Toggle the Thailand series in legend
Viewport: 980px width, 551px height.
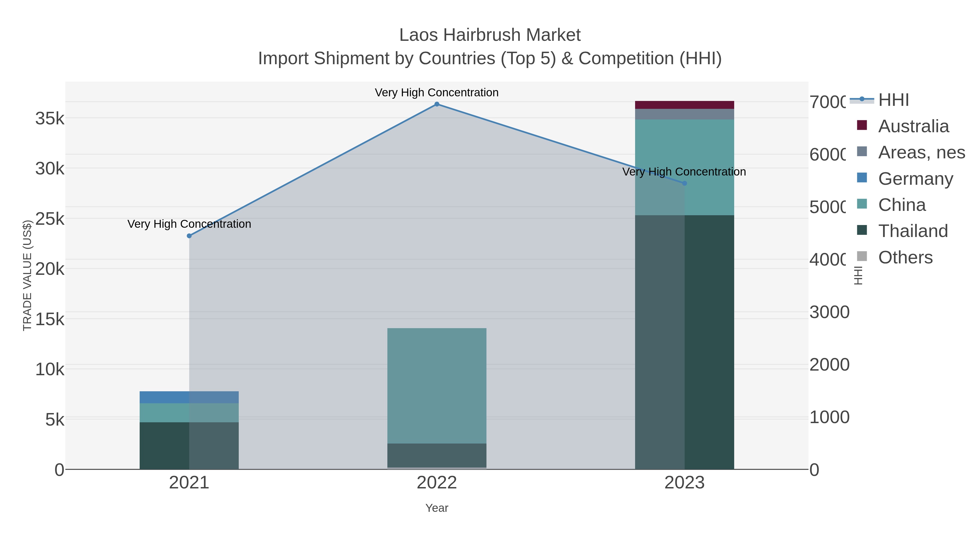[902, 231]
